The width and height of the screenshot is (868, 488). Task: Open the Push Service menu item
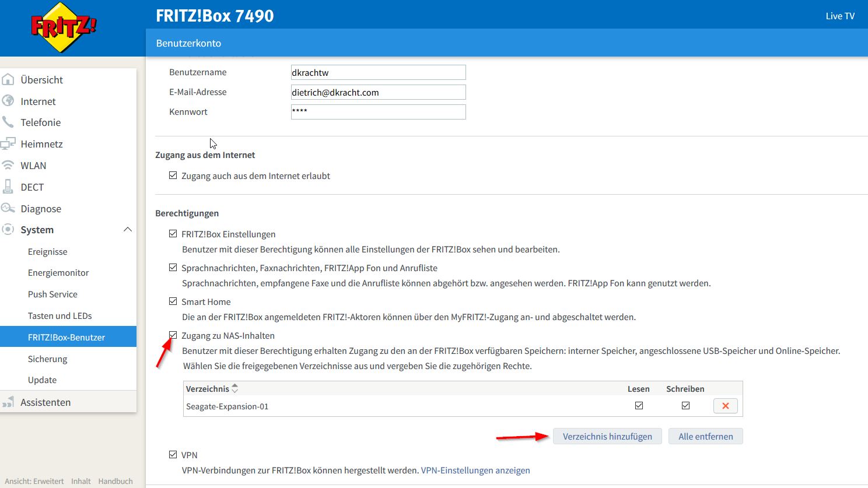(52, 294)
